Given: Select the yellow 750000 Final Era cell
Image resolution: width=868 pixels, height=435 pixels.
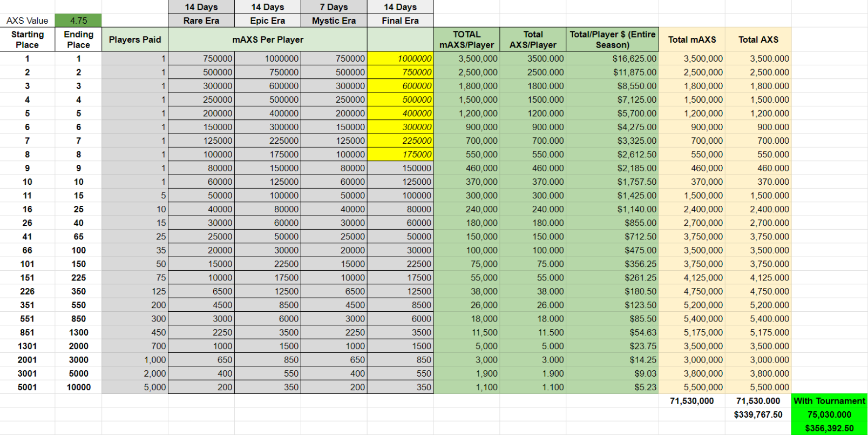Looking at the screenshot, I should point(401,72).
